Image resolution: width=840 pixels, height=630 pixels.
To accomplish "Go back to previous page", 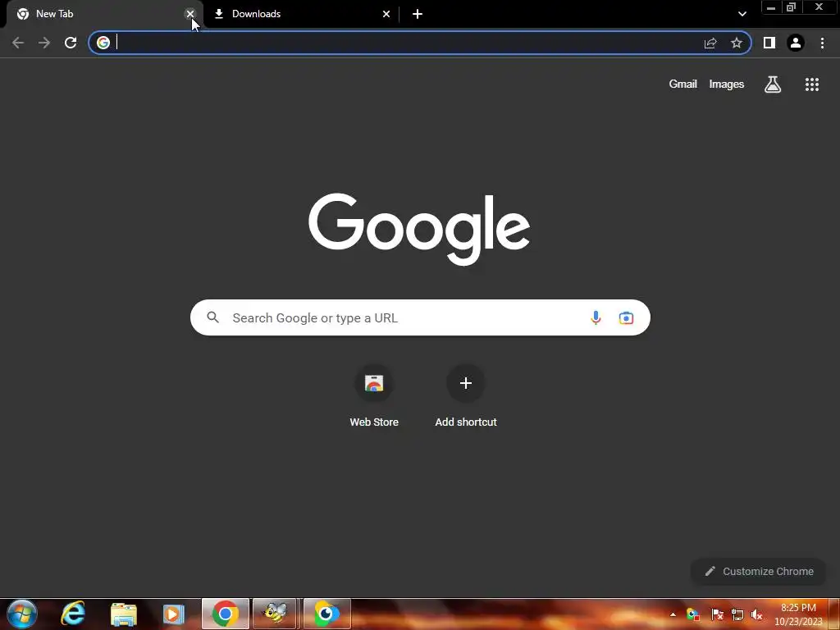I will [x=18, y=43].
